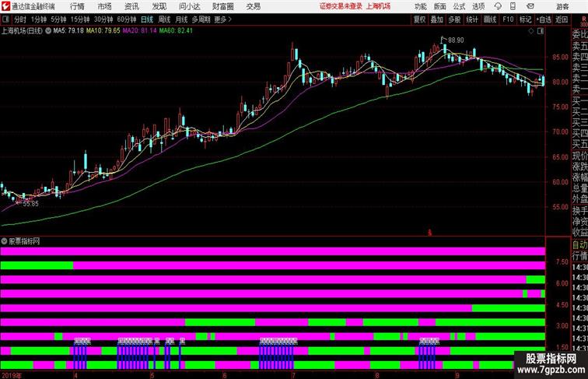
Task: Open the 版面 menu
Action: (440, 6)
